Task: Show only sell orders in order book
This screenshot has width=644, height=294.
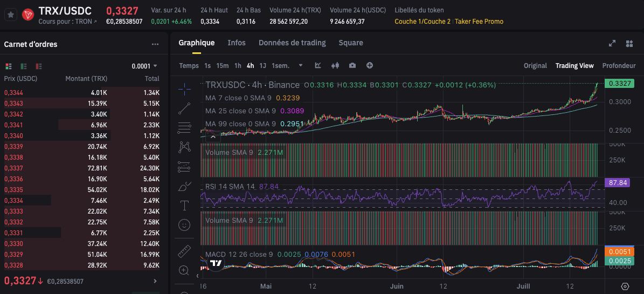Action: 39,66
